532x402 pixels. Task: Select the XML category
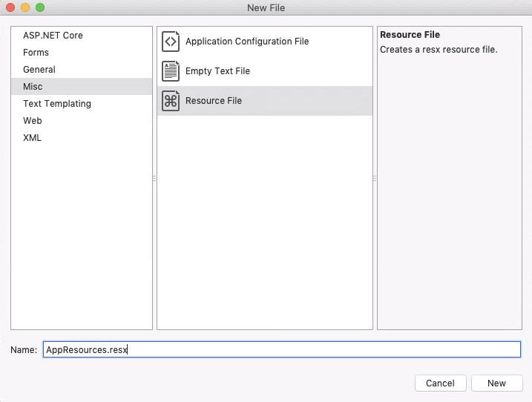pyautogui.click(x=32, y=138)
